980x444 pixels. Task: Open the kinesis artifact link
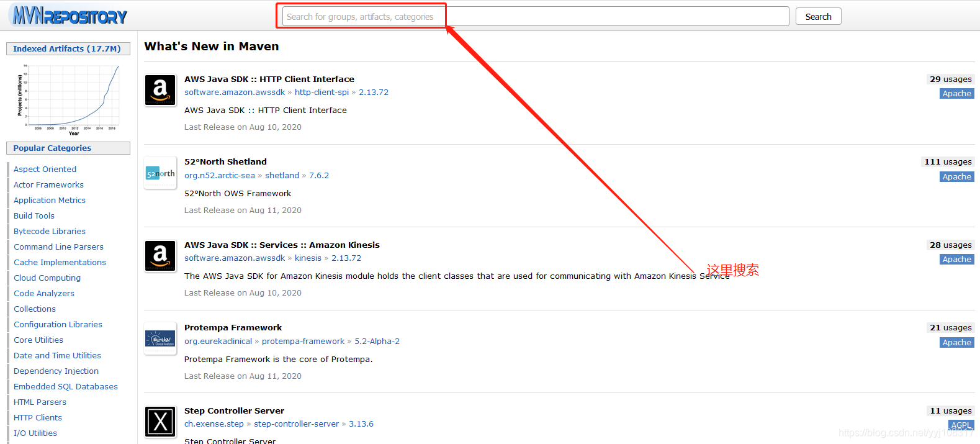click(308, 258)
